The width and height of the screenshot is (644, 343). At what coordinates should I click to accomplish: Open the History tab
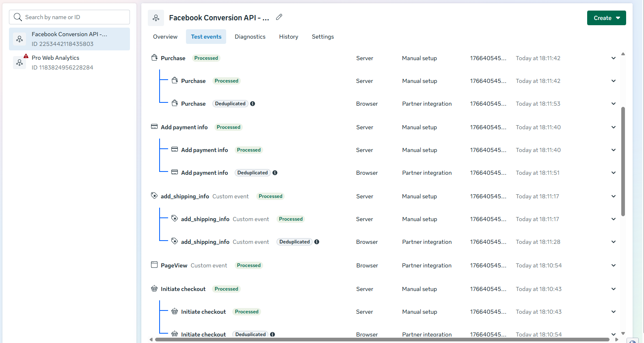pos(289,37)
